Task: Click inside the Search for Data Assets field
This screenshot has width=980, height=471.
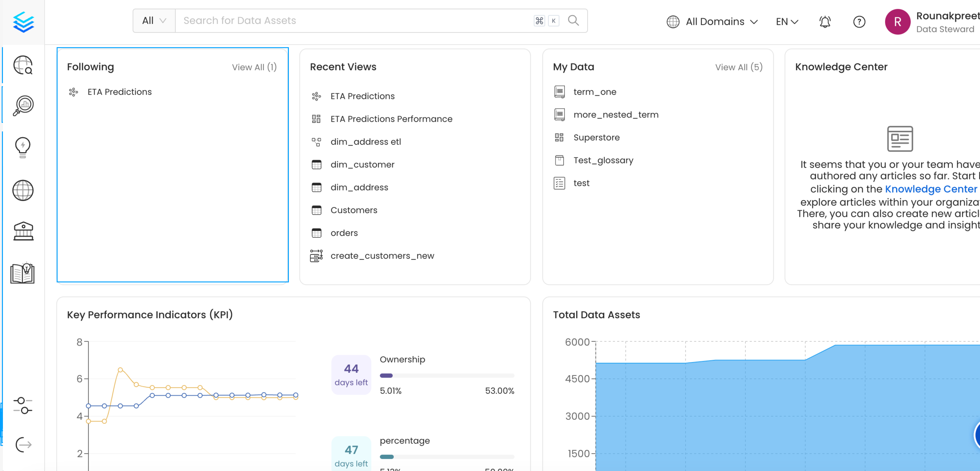Action: 342,21
